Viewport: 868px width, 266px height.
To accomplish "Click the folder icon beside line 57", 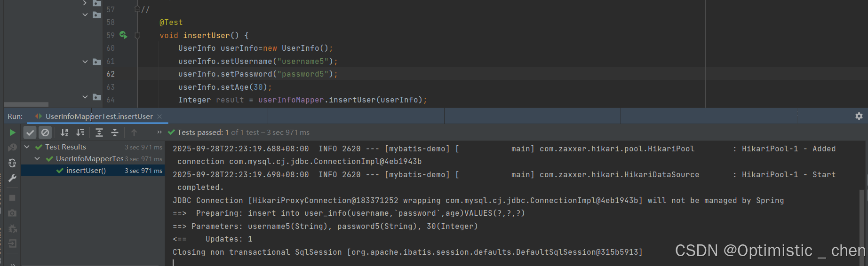I will click(97, 15).
